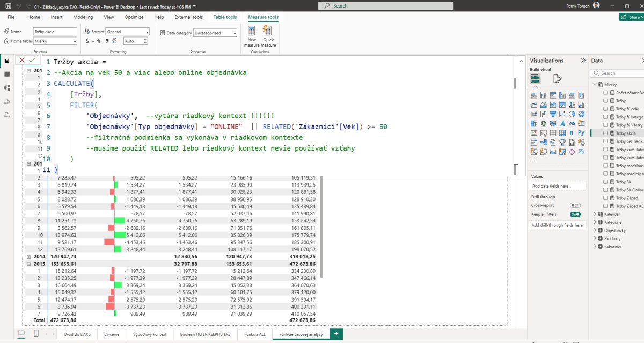Apply percentage format using % icon
Image resolution: width=644 pixels, height=343 pixels.
tap(99, 41)
